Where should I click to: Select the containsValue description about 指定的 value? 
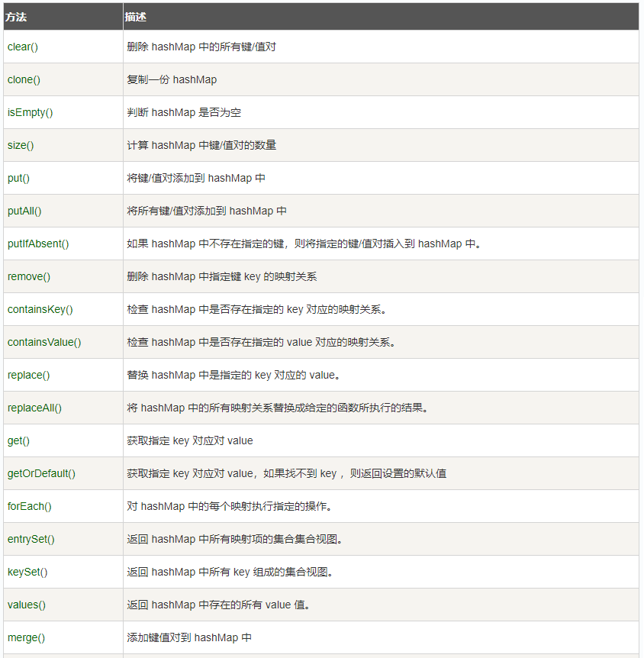pyautogui.click(x=261, y=342)
